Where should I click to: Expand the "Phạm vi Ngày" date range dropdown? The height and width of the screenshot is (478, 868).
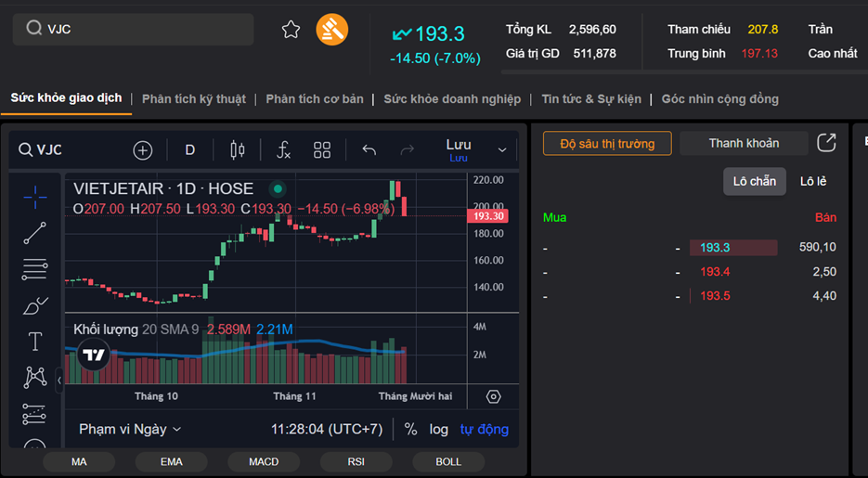[x=130, y=429]
